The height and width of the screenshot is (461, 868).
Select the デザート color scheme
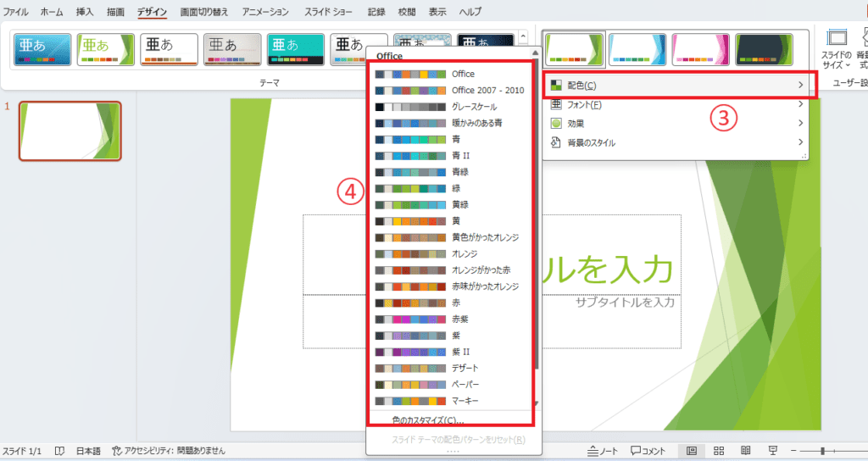pyautogui.click(x=451, y=368)
